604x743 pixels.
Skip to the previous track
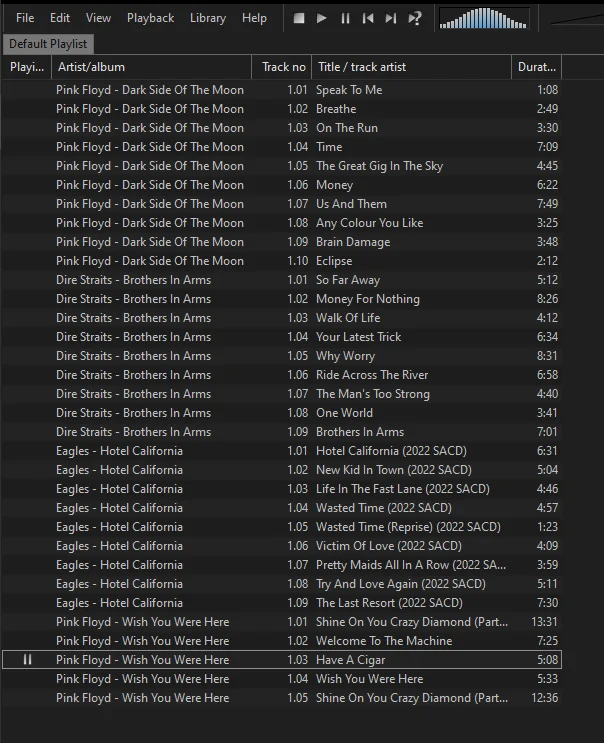(x=368, y=18)
